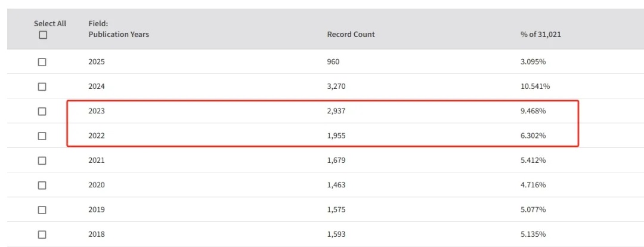Viewport: 644px width, 247px height.
Task: Click the Record Count column header
Action: coord(351,35)
